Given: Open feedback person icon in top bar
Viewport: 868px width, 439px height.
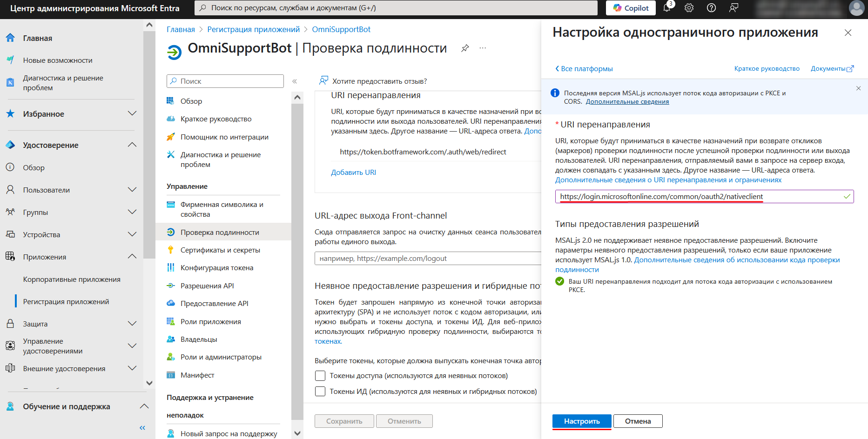Looking at the screenshot, I should [x=733, y=8].
